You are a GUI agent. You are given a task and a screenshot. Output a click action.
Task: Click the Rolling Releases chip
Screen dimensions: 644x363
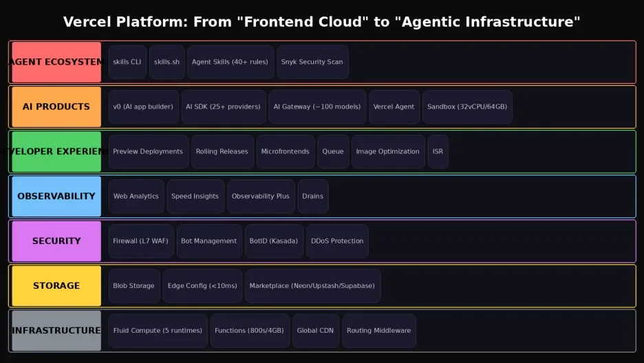(222, 151)
